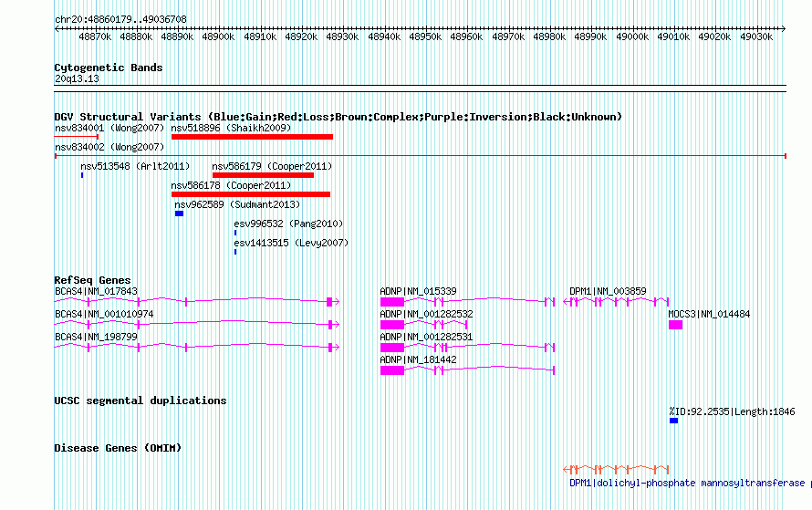Image resolution: width=812 pixels, height=510 pixels.
Task: Click the BCAS4|NM_198799 transcript label
Action: click(96, 337)
